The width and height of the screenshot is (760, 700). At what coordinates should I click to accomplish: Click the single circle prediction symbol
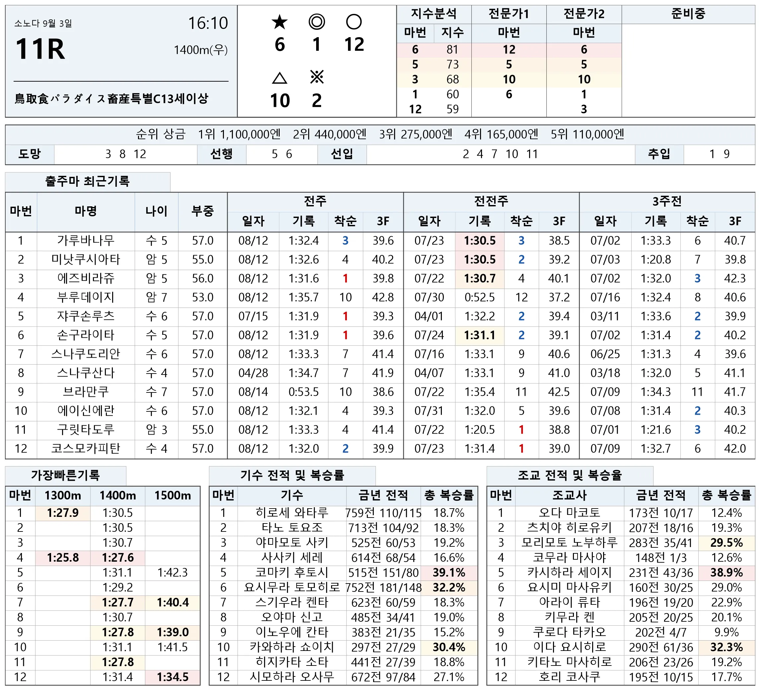click(354, 22)
